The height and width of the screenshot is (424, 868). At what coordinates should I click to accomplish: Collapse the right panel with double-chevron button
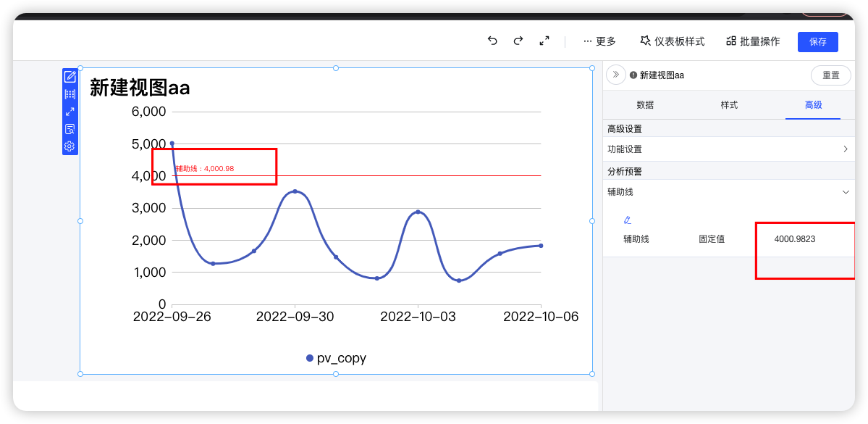click(x=616, y=75)
